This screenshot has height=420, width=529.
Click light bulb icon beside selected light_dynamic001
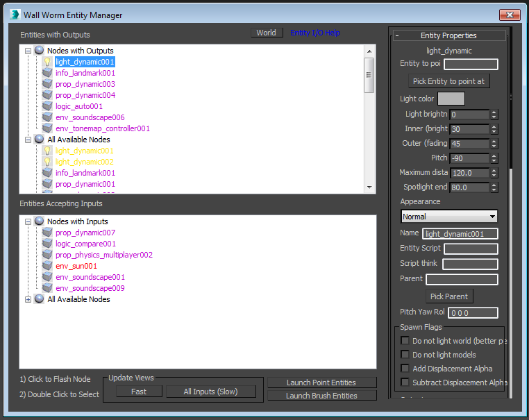pos(47,62)
